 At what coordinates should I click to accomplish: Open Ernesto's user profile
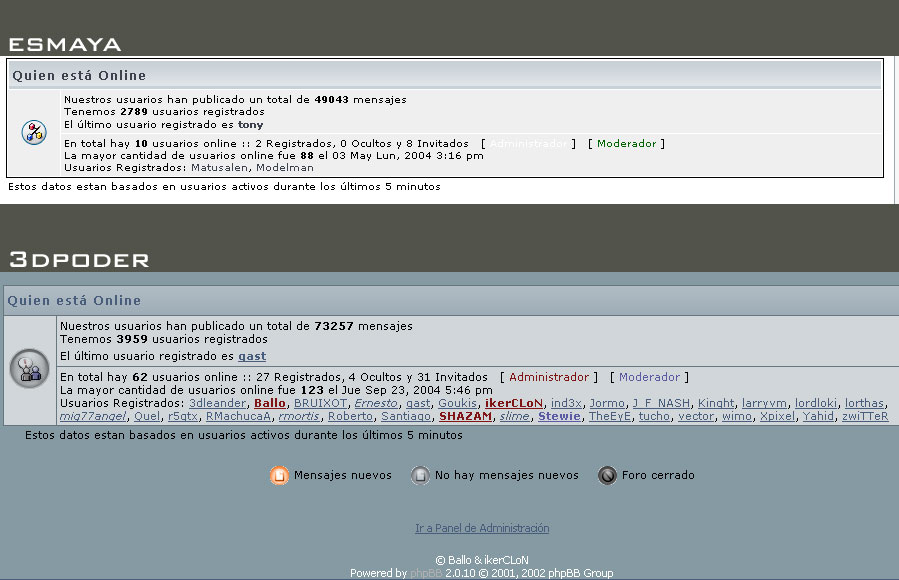(x=376, y=403)
